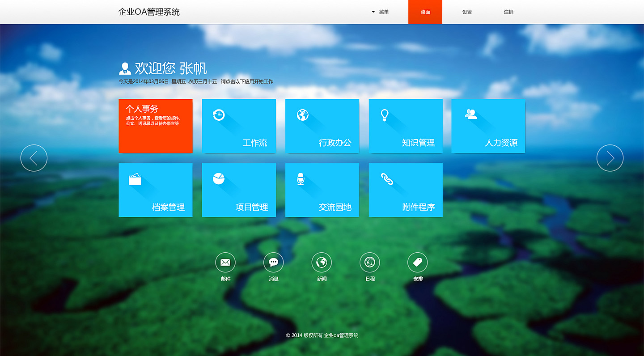Expand the 菜单 dropdown
The width and height of the screenshot is (644, 356).
point(380,12)
